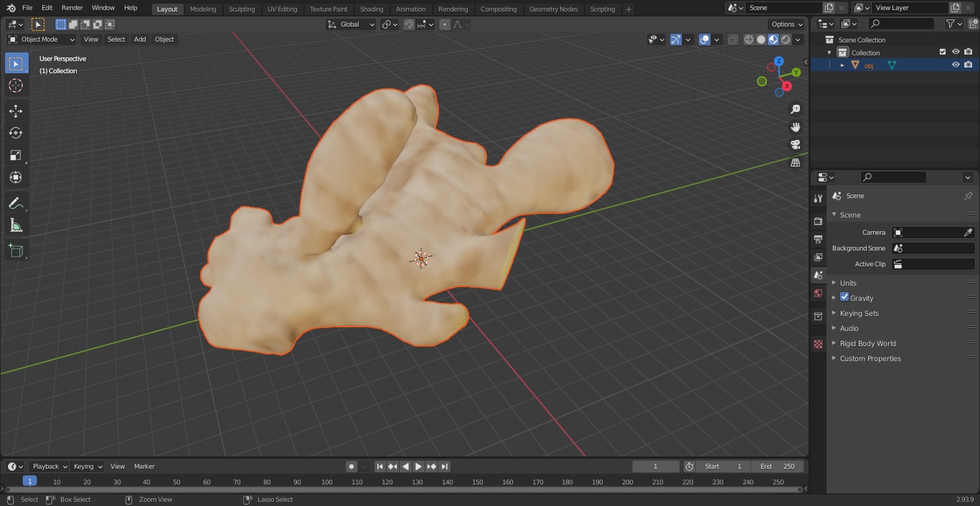Expand the obj tree item
The height and width of the screenshot is (506, 980).
pyautogui.click(x=842, y=65)
